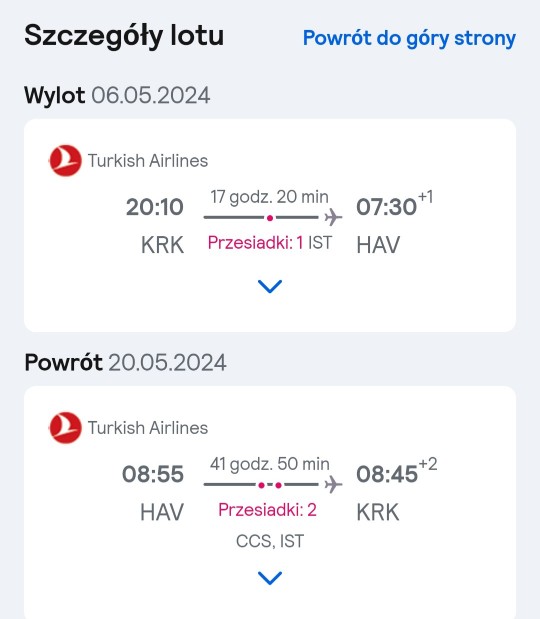The width and height of the screenshot is (540, 619).
Task: Click the Turkish Airlines logo on outbound flight
Action: 66,160
